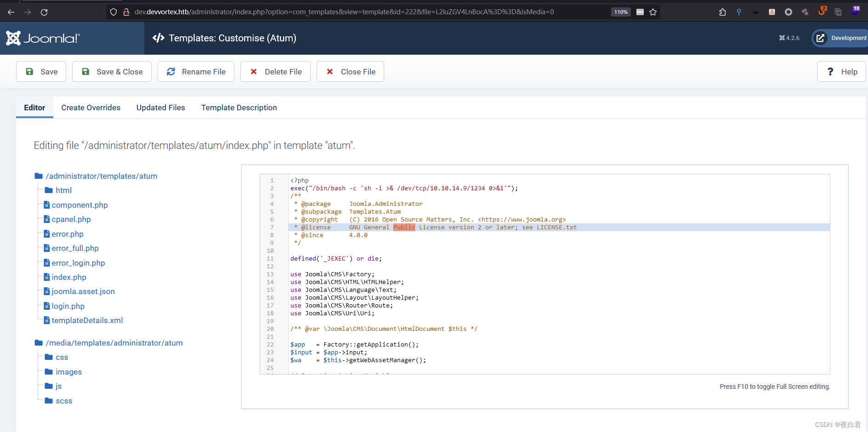Click the browser back arrow

(11, 12)
